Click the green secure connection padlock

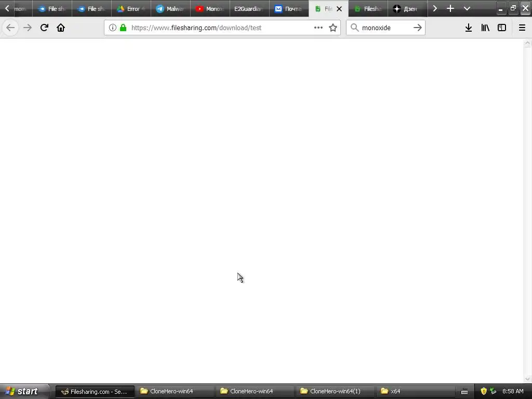pos(123,28)
